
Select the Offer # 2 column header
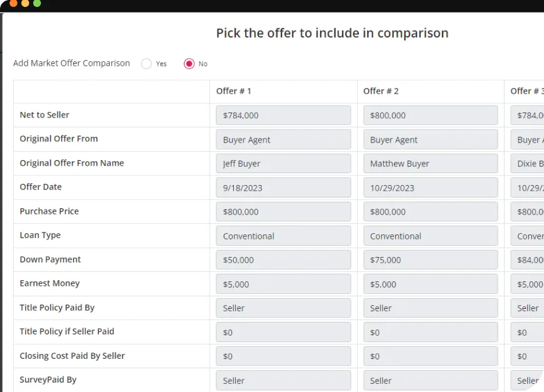(x=381, y=91)
